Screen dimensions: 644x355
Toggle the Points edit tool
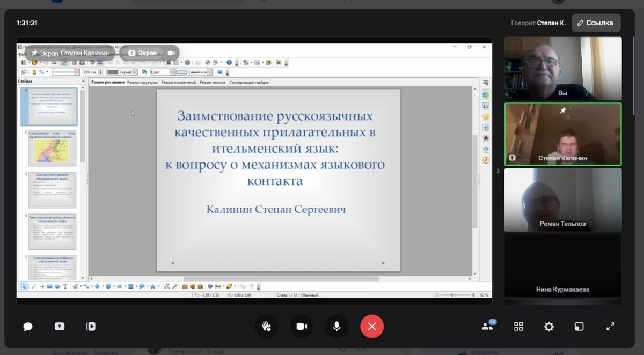[x=167, y=286]
